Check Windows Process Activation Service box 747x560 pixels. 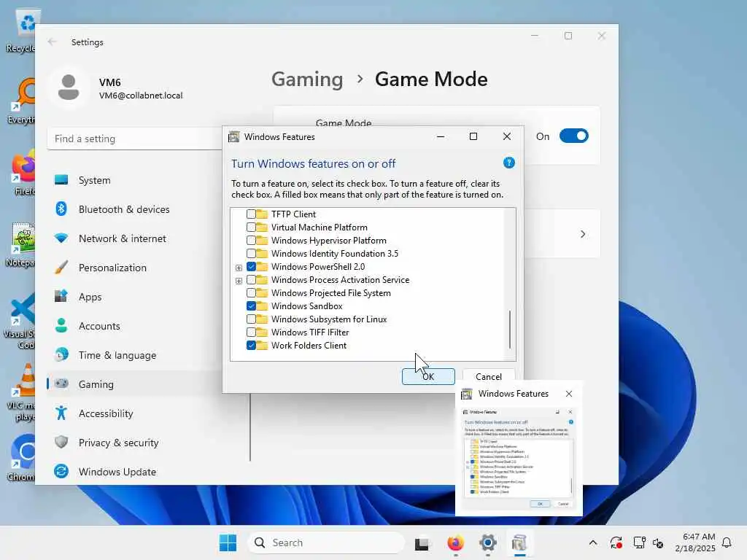pyautogui.click(x=251, y=280)
